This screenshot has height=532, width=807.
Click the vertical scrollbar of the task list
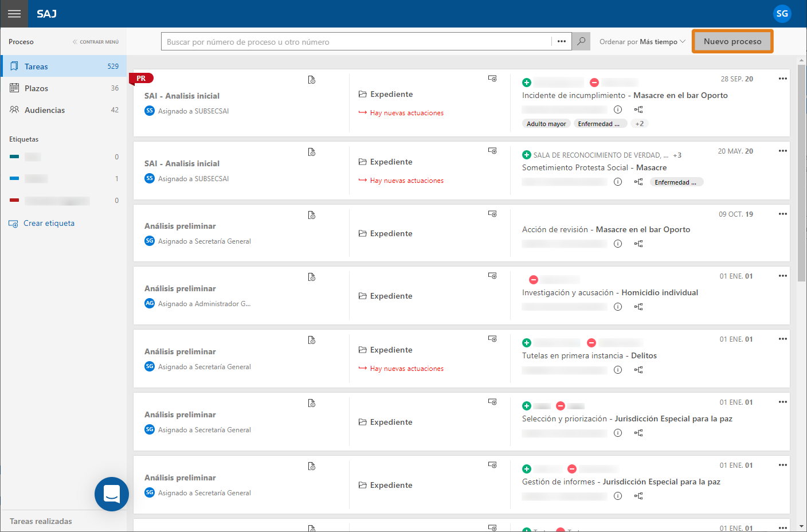pos(801,172)
